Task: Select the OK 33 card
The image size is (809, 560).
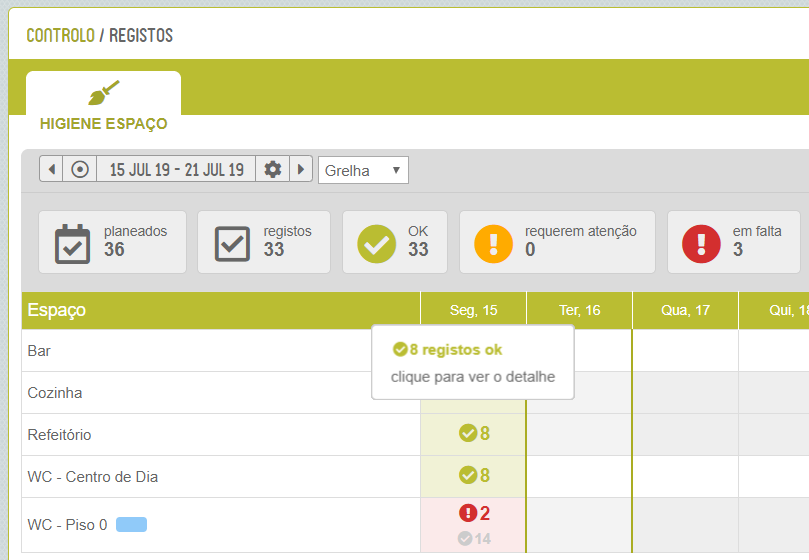Action: pyautogui.click(x=395, y=242)
